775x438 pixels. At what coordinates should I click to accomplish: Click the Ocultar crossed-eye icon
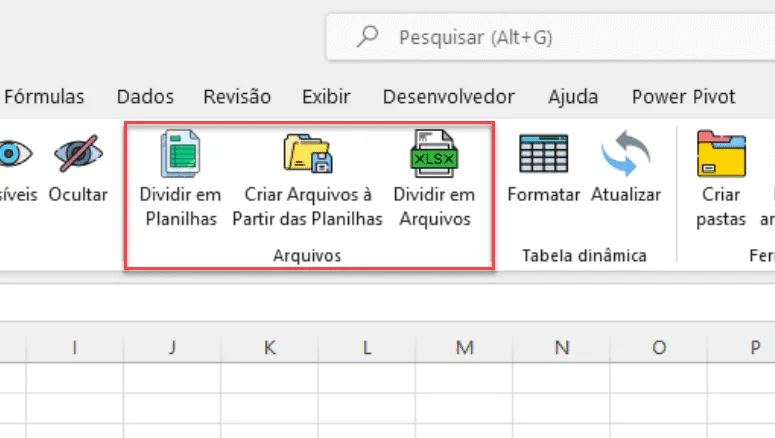pyautogui.click(x=78, y=153)
